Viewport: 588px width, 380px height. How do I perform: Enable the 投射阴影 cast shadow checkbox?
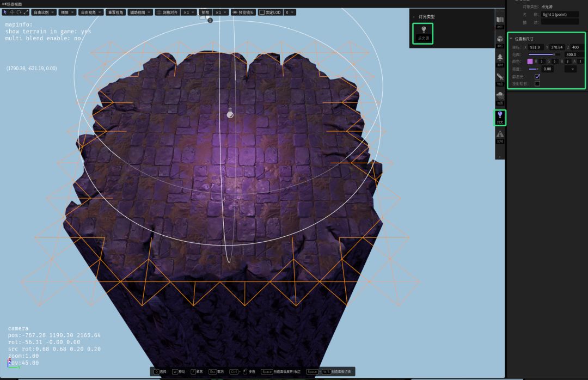click(x=537, y=84)
